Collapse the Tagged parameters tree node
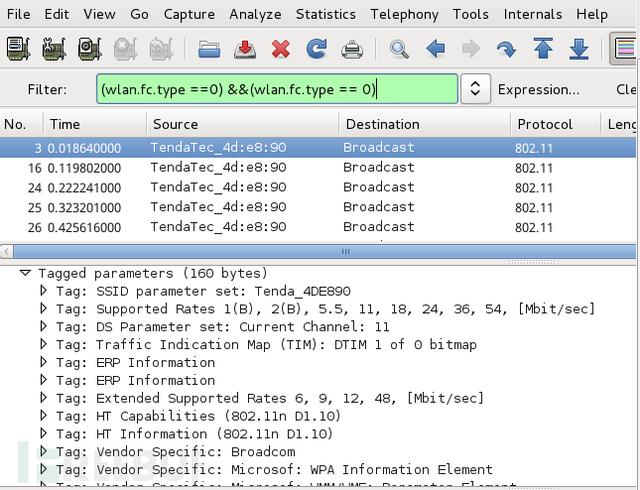640x490 pixels. click(25, 273)
